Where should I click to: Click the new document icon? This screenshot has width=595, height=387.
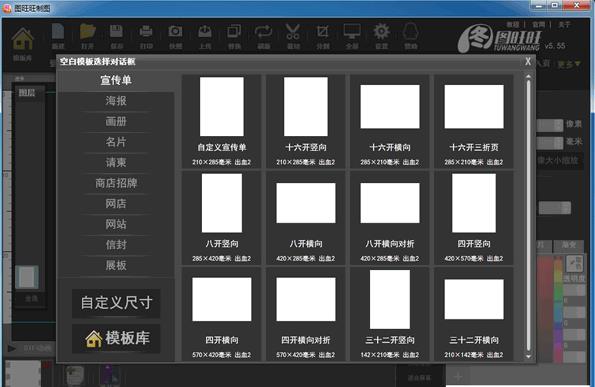58,32
